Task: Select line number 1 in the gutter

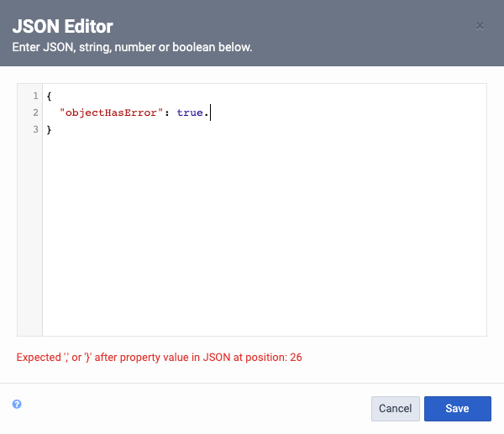Action: click(35, 96)
